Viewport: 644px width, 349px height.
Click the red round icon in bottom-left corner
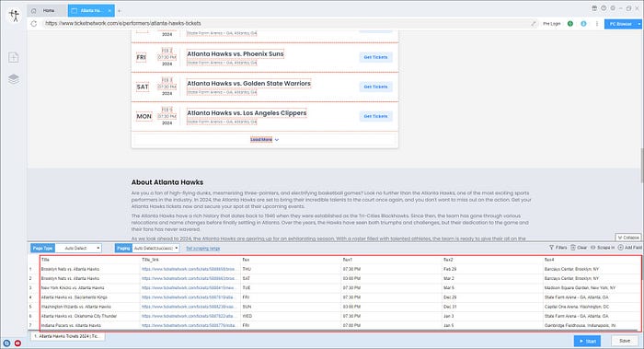[x=17, y=343]
